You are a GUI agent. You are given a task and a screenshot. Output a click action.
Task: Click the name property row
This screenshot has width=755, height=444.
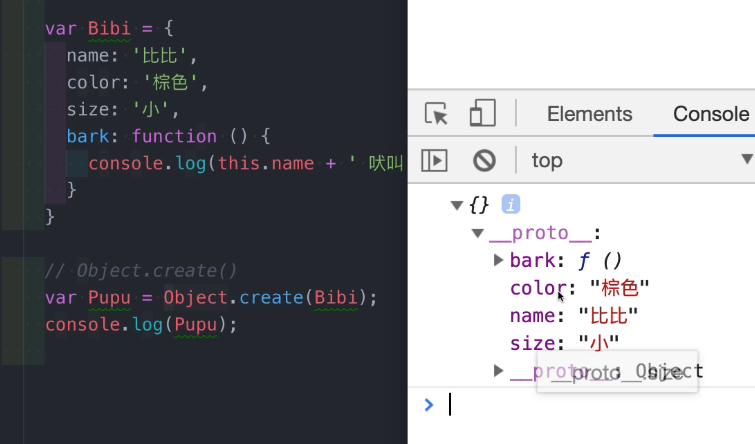click(574, 316)
